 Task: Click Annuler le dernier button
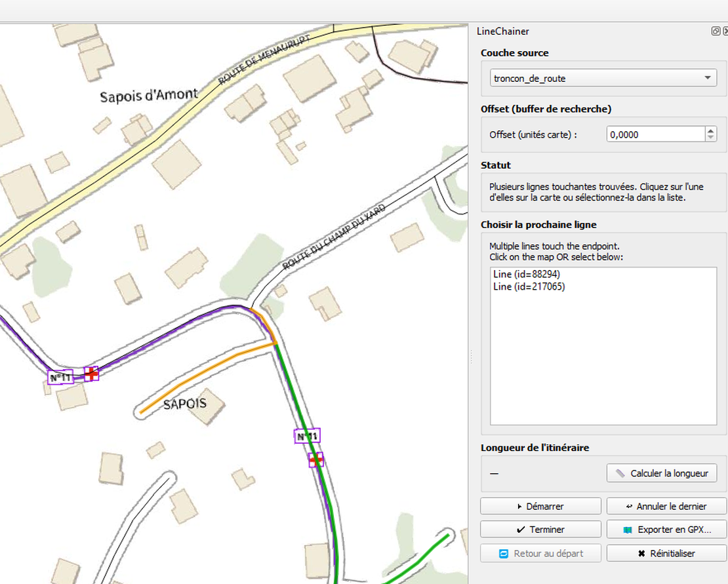coord(667,506)
